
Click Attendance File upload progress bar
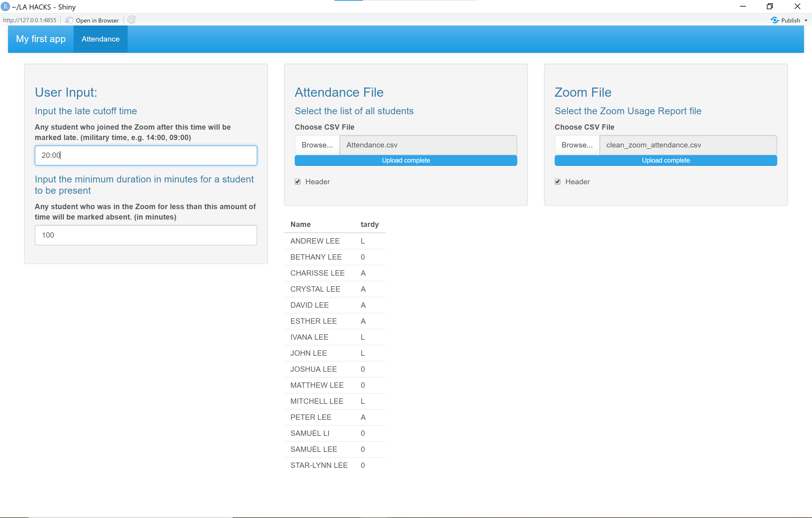(x=406, y=161)
